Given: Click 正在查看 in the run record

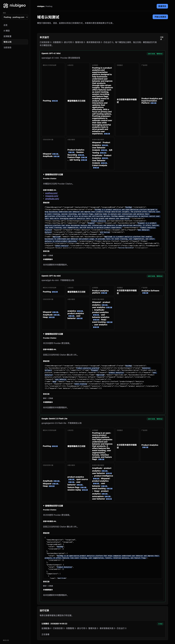Looking at the screenshot, I should [45, 634].
